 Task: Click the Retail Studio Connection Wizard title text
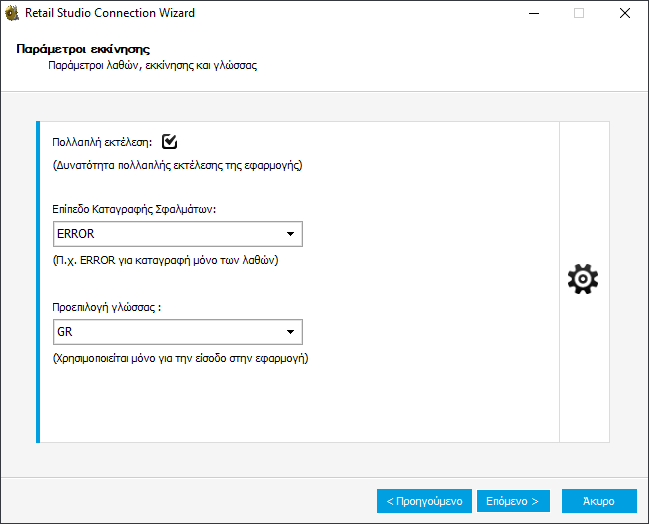pyautogui.click(x=111, y=14)
